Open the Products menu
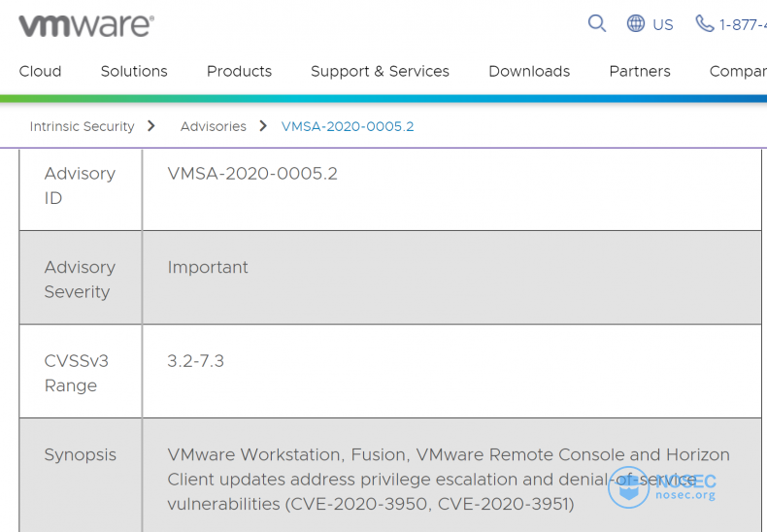The height and width of the screenshot is (532, 767). (x=239, y=72)
